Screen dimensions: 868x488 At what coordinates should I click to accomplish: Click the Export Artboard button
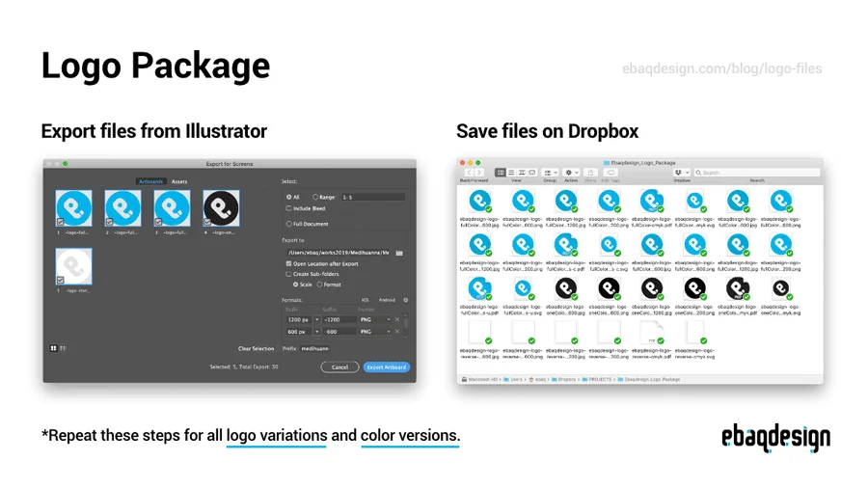(x=387, y=367)
